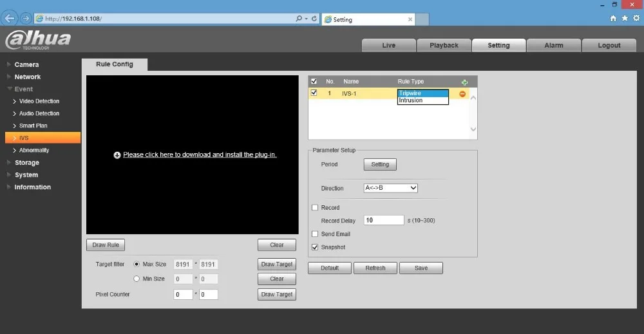Click the Draw Rule button

coord(106,245)
